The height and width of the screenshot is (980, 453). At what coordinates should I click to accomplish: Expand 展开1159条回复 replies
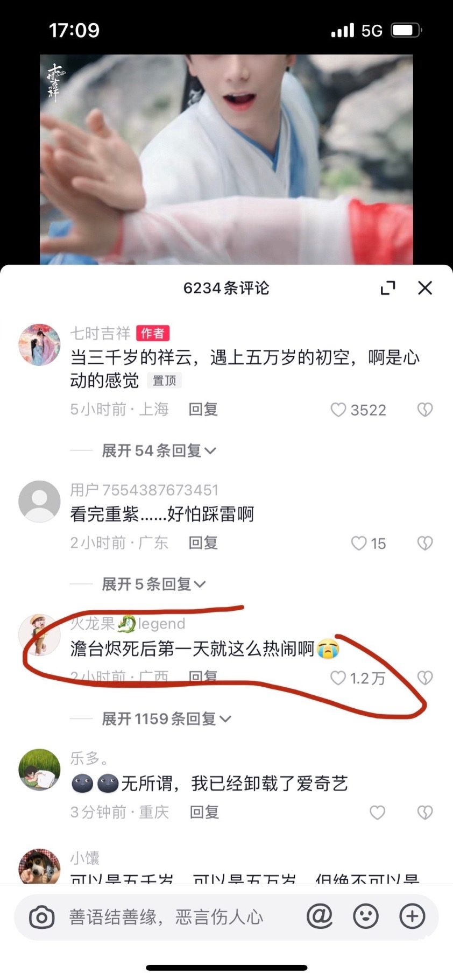(x=167, y=719)
